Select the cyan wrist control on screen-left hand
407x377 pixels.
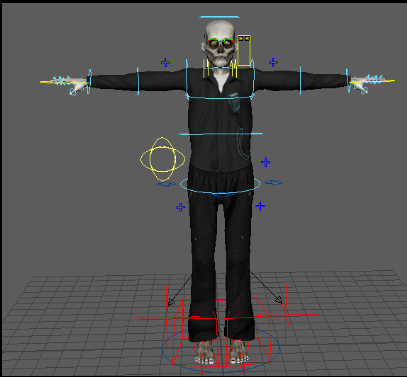89,81
